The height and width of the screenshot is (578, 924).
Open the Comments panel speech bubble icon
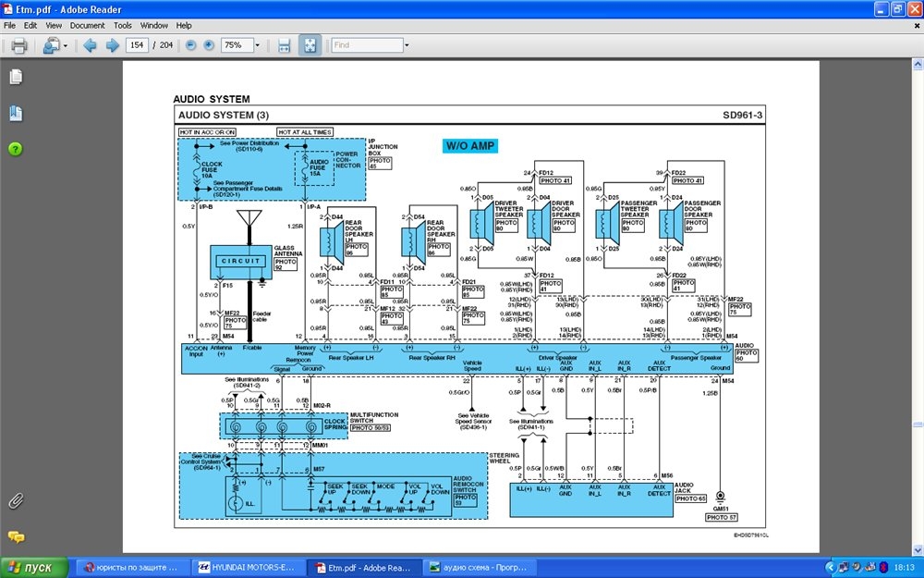(16, 536)
